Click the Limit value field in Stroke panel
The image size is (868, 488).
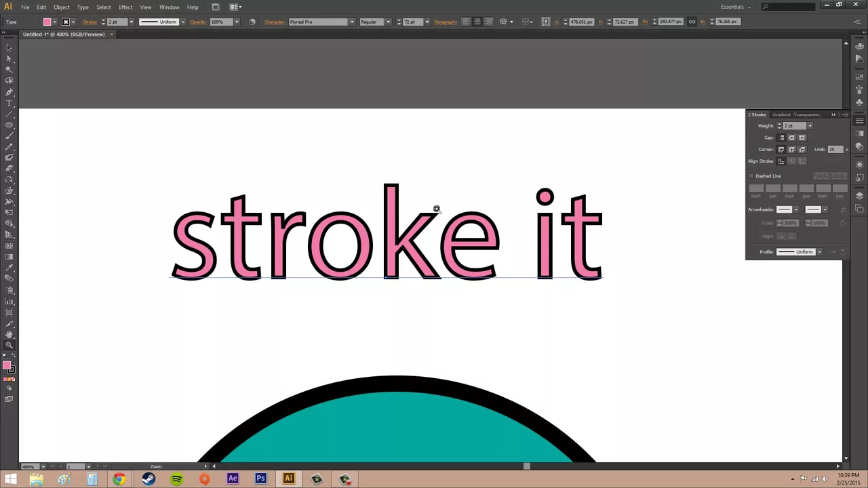835,150
